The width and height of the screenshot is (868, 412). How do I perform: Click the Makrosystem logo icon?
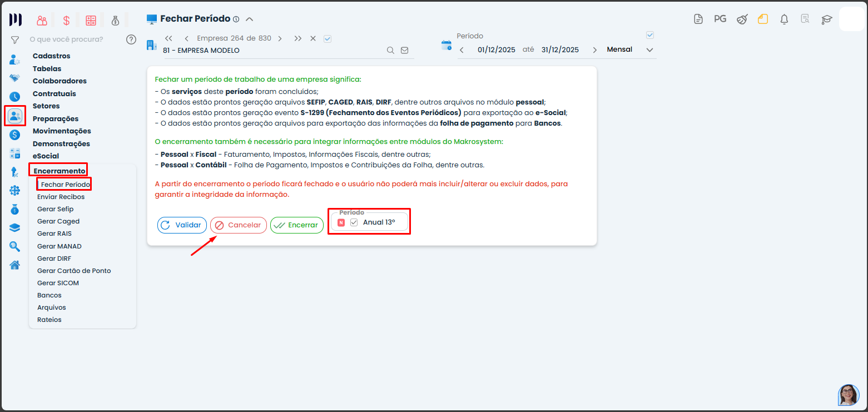(x=16, y=20)
